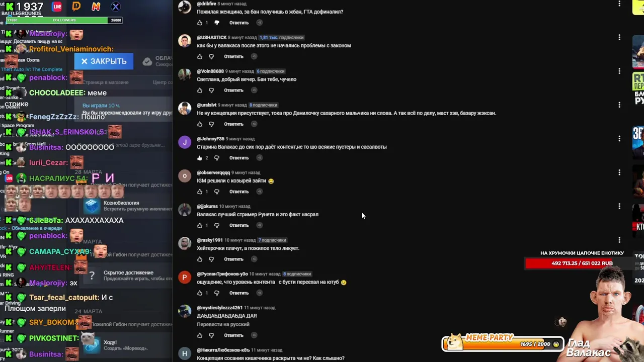
Task: Like the comment by @jjokums
Action: 200,225
